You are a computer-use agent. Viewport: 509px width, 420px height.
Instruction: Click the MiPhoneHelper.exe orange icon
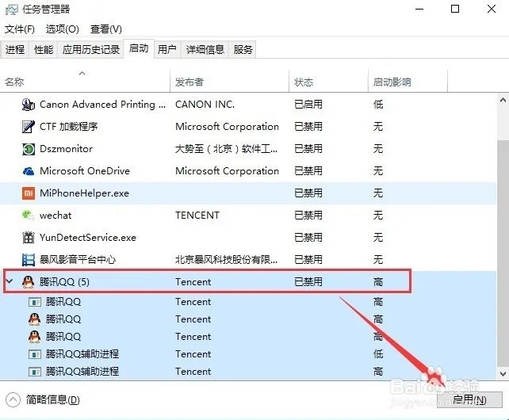pyautogui.click(x=29, y=193)
